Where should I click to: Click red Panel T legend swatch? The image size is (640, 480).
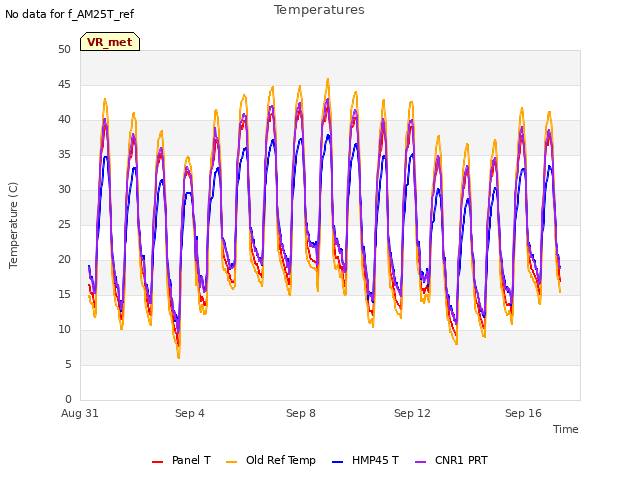[x=158, y=462]
